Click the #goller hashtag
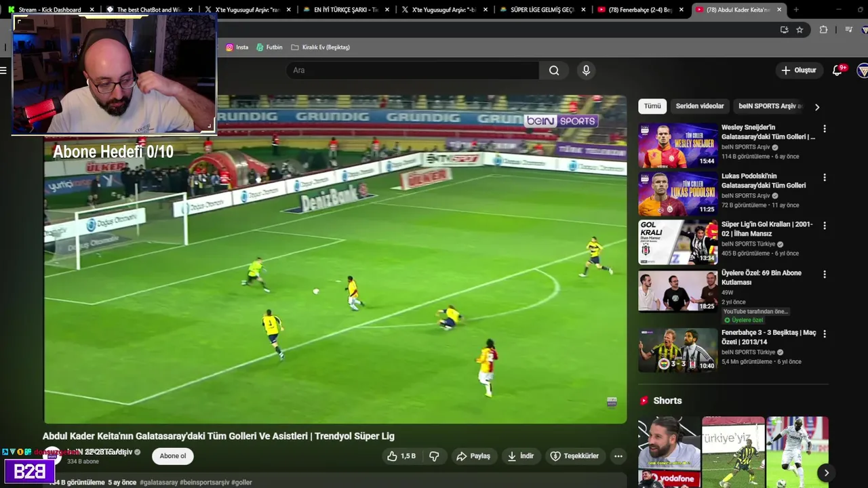Image resolution: width=868 pixels, height=488 pixels. [241, 483]
